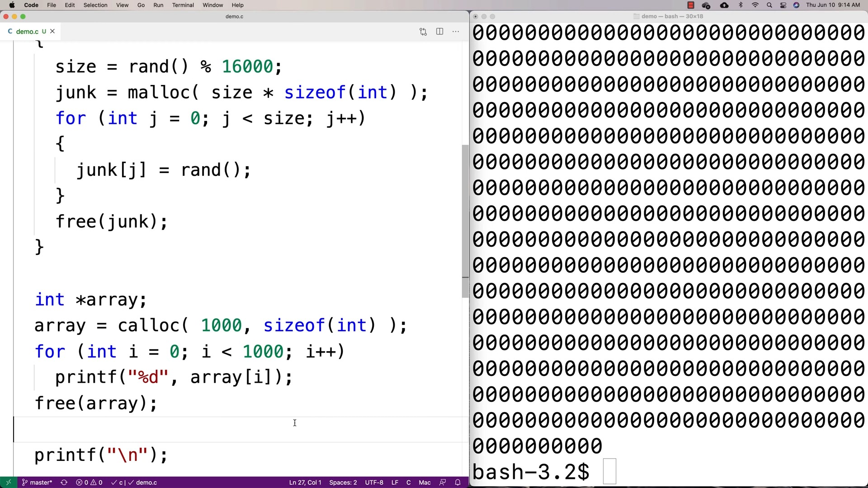
Task: Click the 'int *array;' declaration line
Action: [x=91, y=299]
